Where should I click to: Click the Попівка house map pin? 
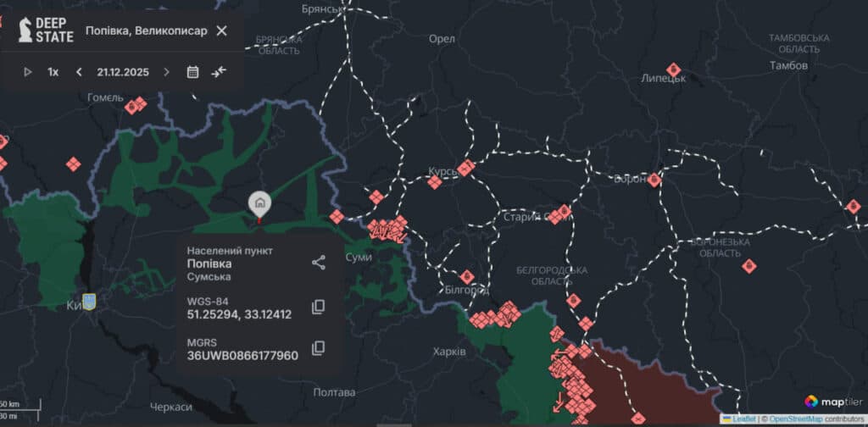259,203
